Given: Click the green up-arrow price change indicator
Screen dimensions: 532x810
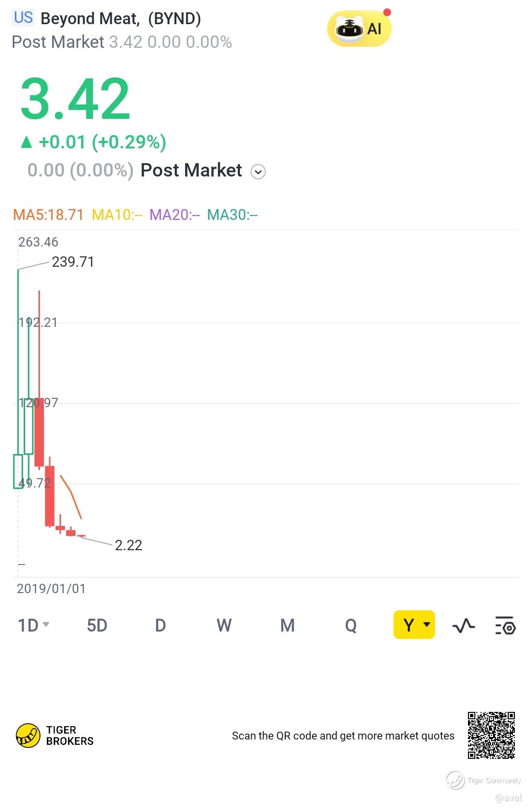Looking at the screenshot, I should pyautogui.click(x=27, y=142).
